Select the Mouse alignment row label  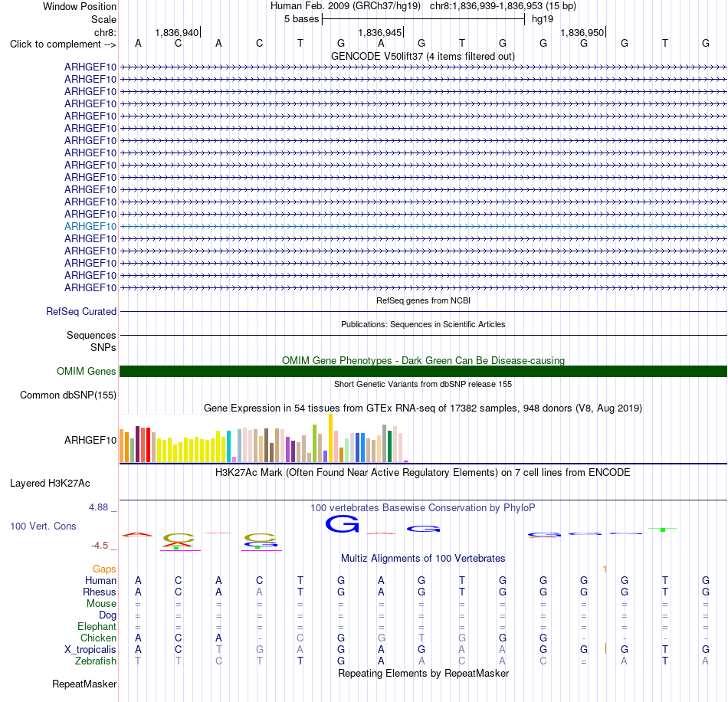(x=101, y=604)
